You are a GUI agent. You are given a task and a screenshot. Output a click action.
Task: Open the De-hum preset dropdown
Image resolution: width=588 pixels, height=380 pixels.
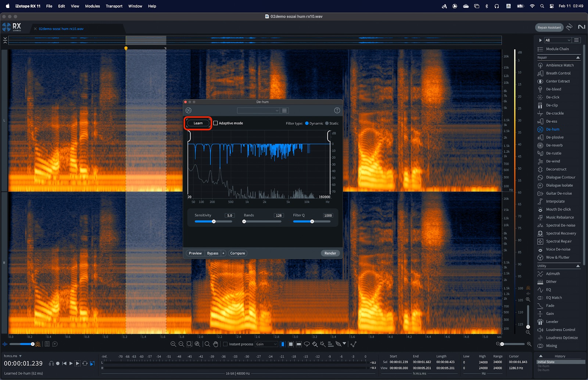point(258,111)
